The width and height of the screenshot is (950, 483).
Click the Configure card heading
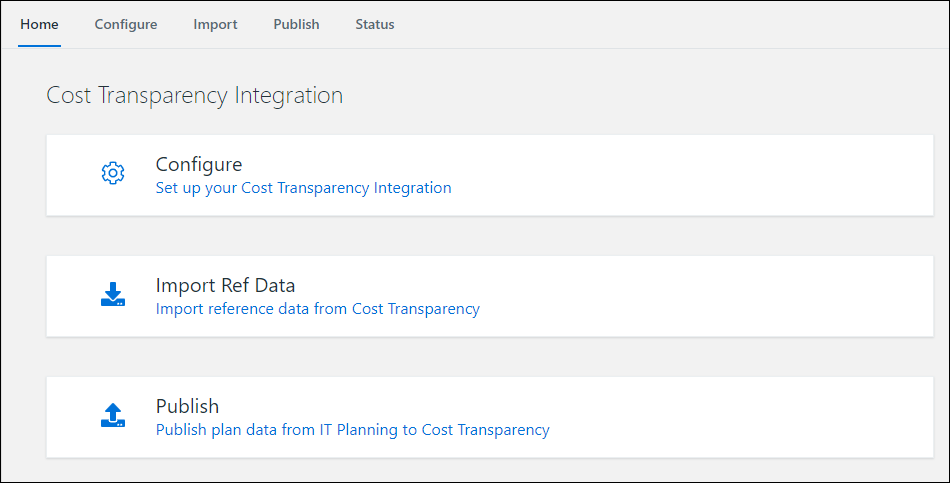pyautogui.click(x=199, y=164)
